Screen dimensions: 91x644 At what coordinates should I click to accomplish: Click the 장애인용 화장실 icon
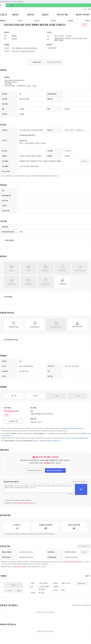[x=56, y=325]
